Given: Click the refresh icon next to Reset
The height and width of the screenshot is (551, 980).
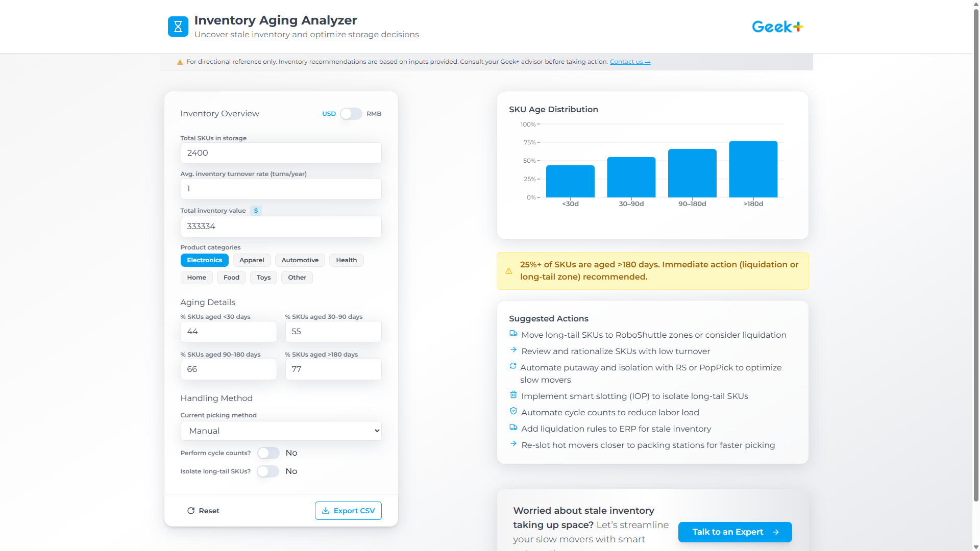Looking at the screenshot, I should (x=191, y=511).
